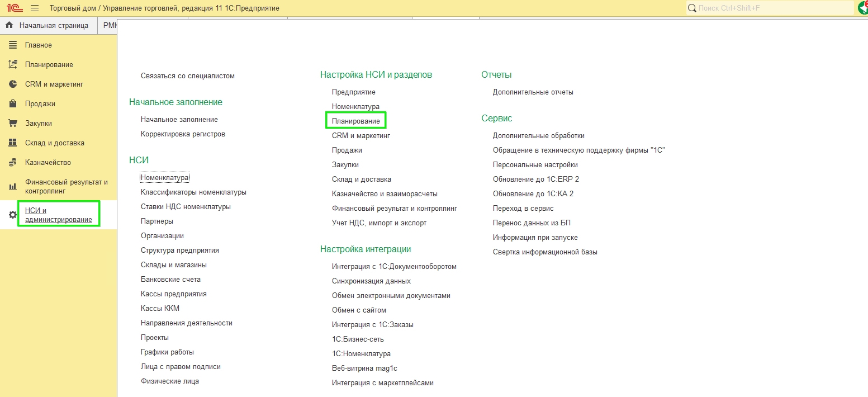This screenshot has height=397, width=868.
Task: Open Ставки НДС номенклатуры link
Action: tap(186, 206)
